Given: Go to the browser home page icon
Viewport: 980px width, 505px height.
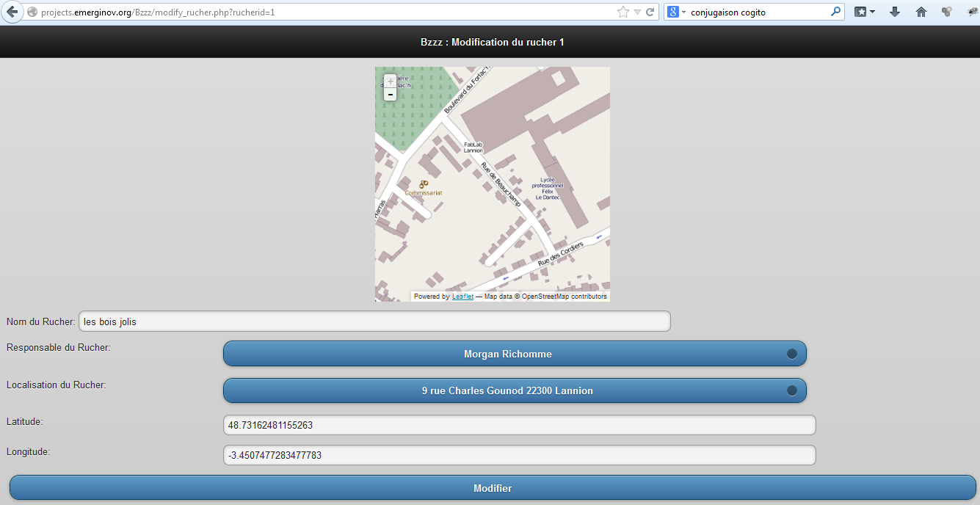Looking at the screenshot, I should 921,12.
